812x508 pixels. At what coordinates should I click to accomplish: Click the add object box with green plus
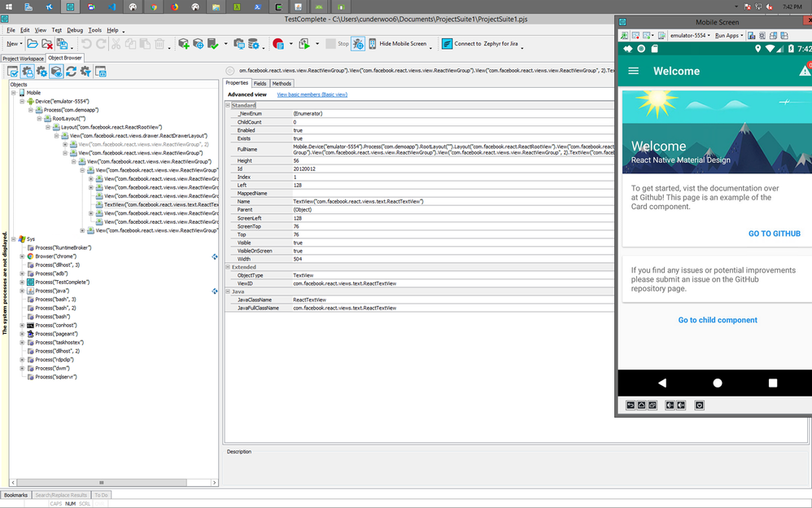tap(184, 44)
